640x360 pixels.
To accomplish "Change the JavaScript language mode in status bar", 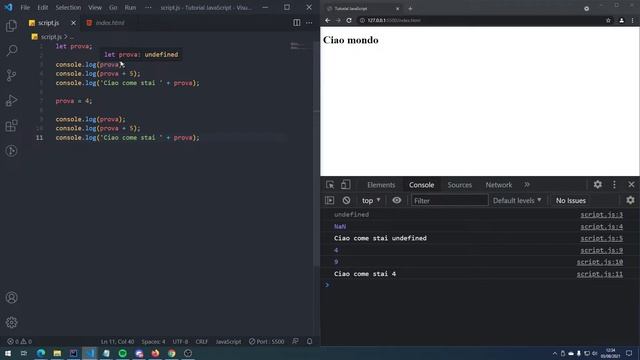I will 228,341.
